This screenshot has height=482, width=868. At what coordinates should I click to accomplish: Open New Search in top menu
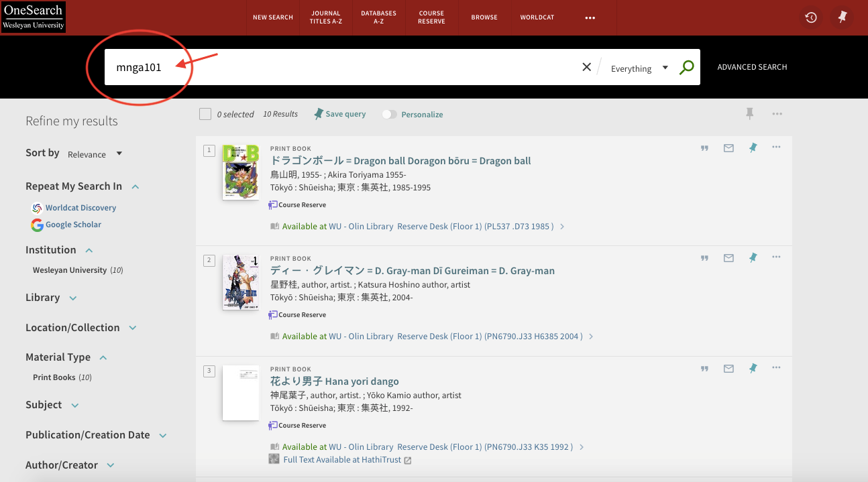(273, 17)
